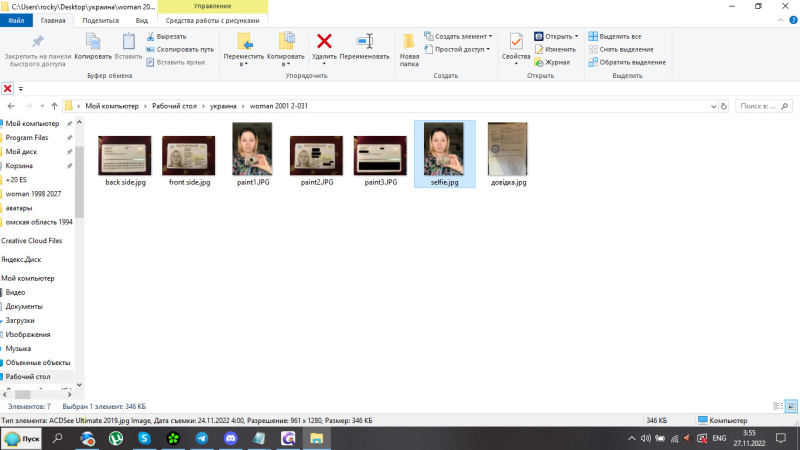Open the Properties (Свойства) ribbon icon
This screenshot has width=800, height=450.
point(516,42)
